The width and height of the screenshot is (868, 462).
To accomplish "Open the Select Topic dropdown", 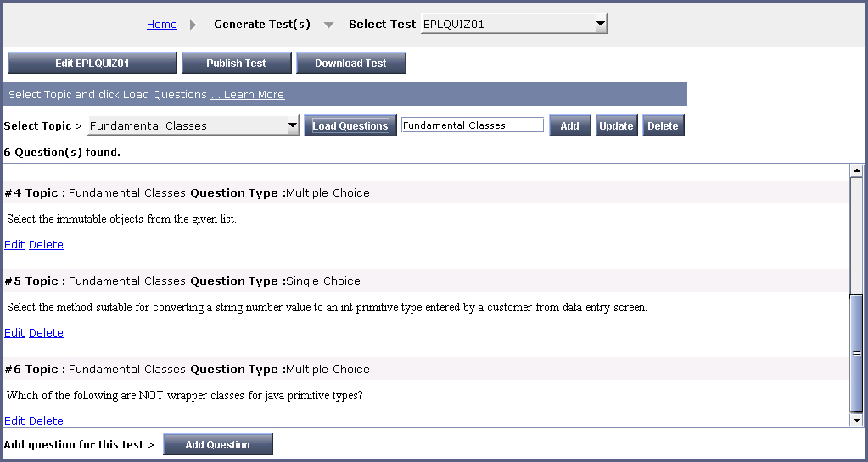I will 193,125.
